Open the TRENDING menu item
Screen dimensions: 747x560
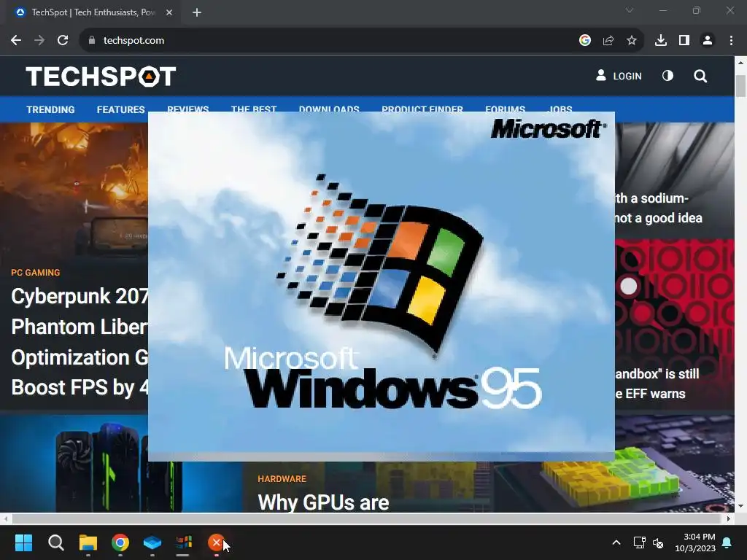[x=50, y=109]
